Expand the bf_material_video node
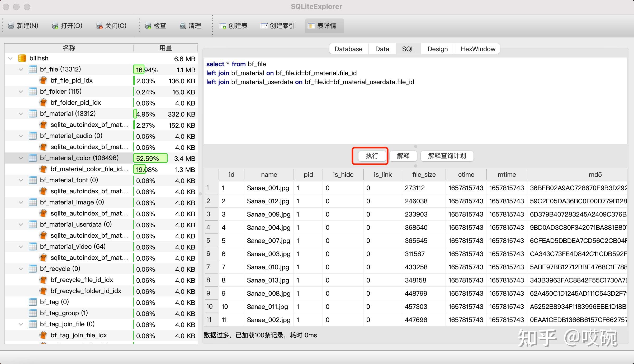 point(21,246)
